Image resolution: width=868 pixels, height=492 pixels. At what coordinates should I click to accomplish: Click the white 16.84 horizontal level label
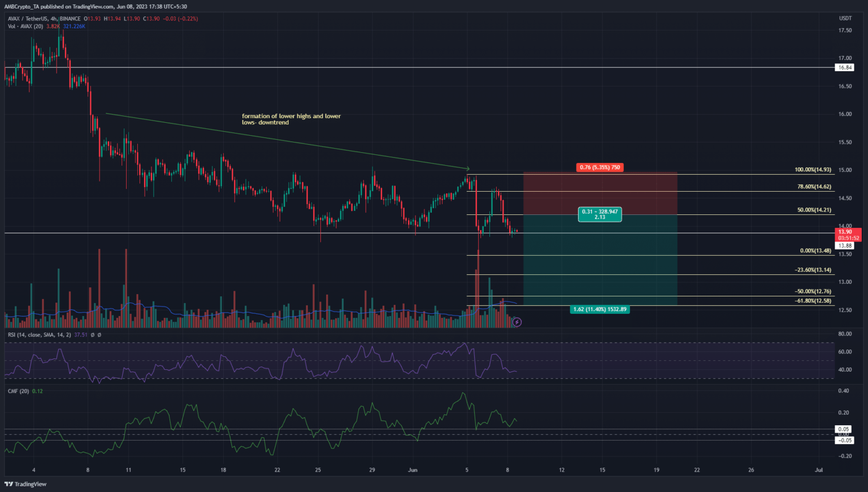(845, 67)
